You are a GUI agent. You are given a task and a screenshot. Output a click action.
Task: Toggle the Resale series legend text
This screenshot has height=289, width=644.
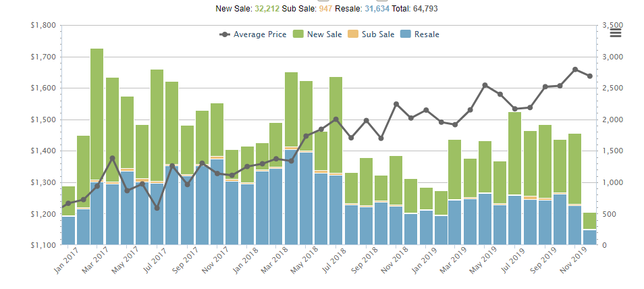pyautogui.click(x=427, y=34)
